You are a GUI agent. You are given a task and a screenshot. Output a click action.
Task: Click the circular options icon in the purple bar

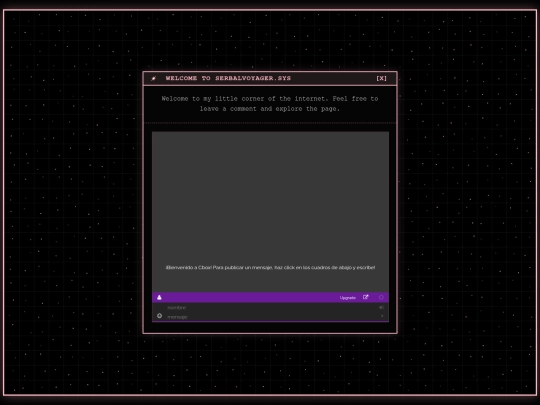[x=381, y=297]
